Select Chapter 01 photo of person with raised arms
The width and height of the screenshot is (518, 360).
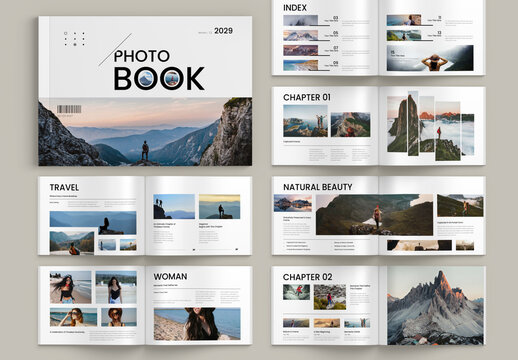pyautogui.click(x=305, y=121)
